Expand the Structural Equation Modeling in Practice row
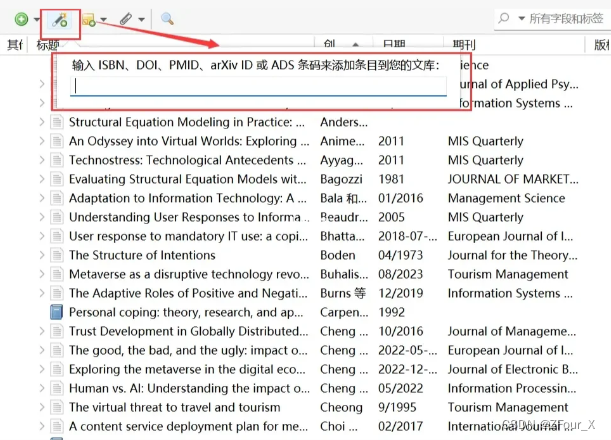Screen dimensions: 611x440 tap(42, 122)
